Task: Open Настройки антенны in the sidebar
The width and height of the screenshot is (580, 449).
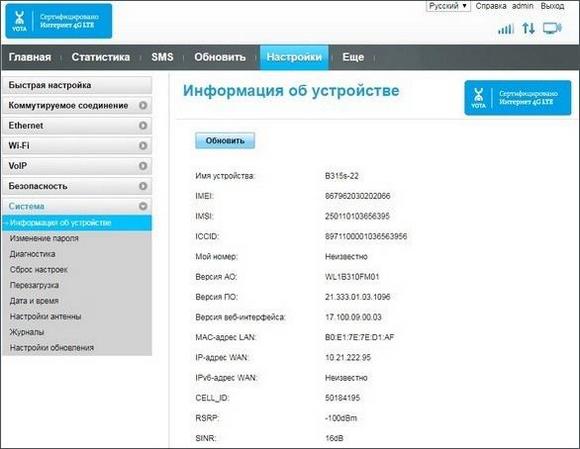Action: (45, 316)
